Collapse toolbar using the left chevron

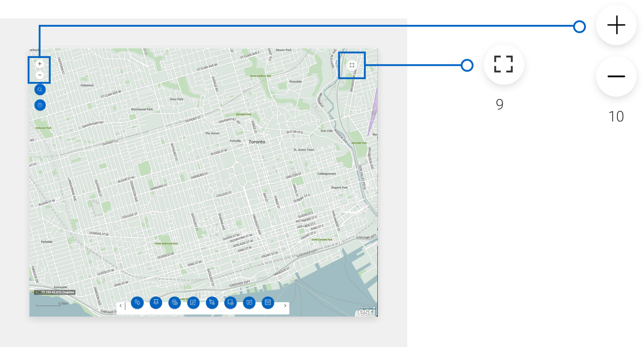(x=121, y=306)
